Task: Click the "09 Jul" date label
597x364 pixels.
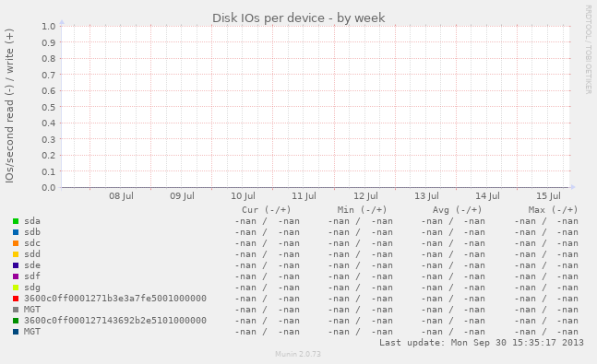Action: click(182, 196)
